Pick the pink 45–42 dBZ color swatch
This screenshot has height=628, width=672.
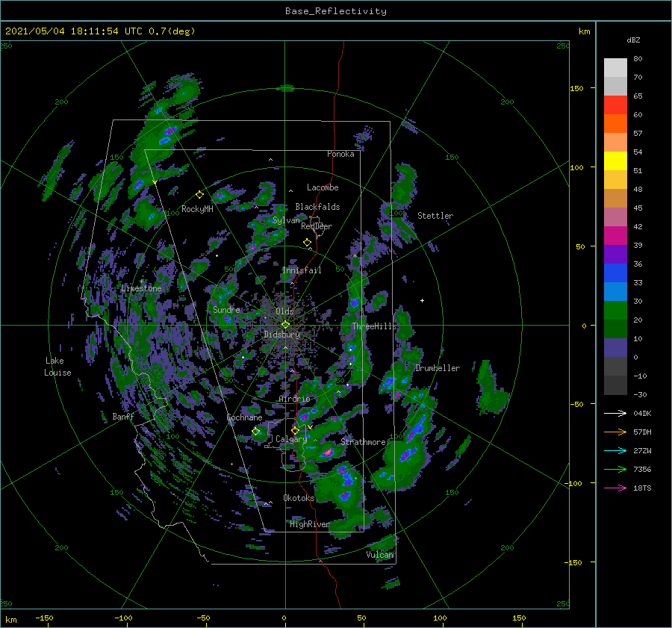coord(615,217)
